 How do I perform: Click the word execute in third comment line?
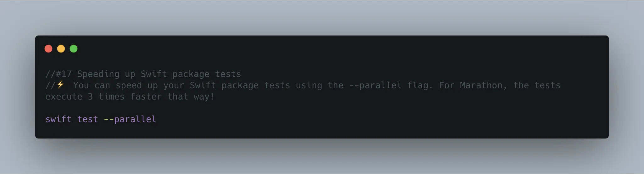(x=64, y=97)
